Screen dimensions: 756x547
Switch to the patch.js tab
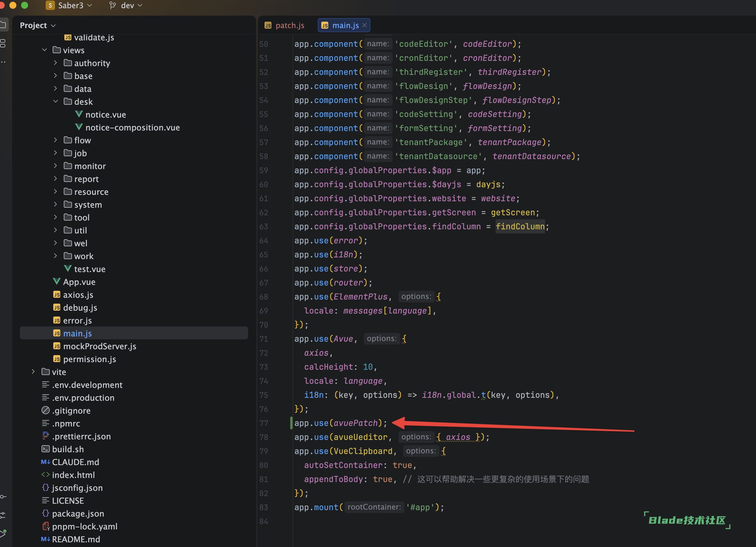coord(284,25)
